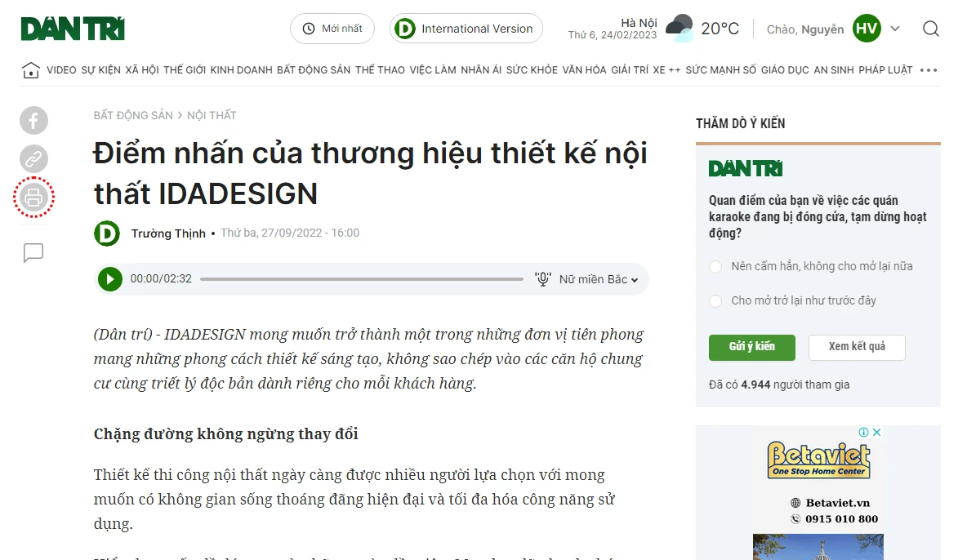Screen dimensions: 958x560
Task: Print the article
Action: pos(33,197)
